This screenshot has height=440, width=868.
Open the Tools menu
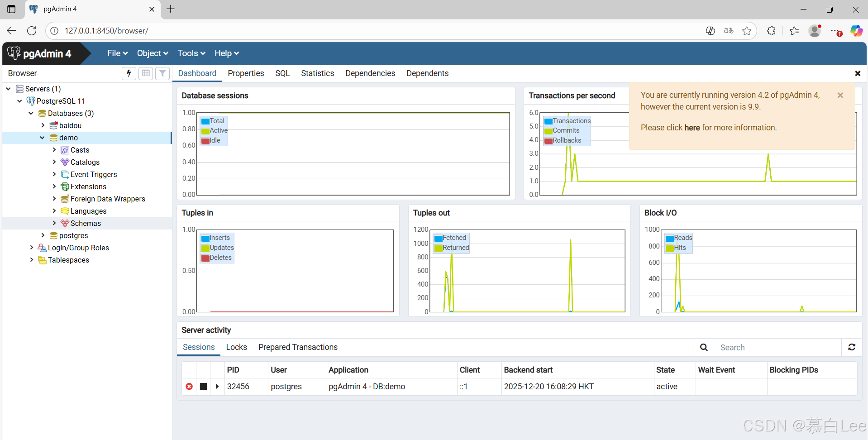191,53
